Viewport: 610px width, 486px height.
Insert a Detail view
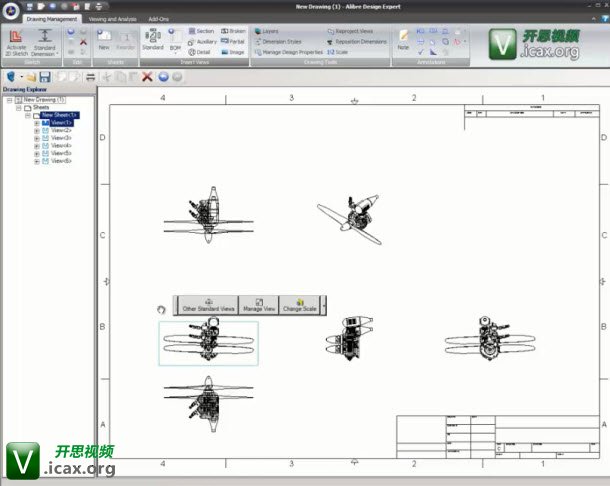pyautogui.click(x=200, y=52)
